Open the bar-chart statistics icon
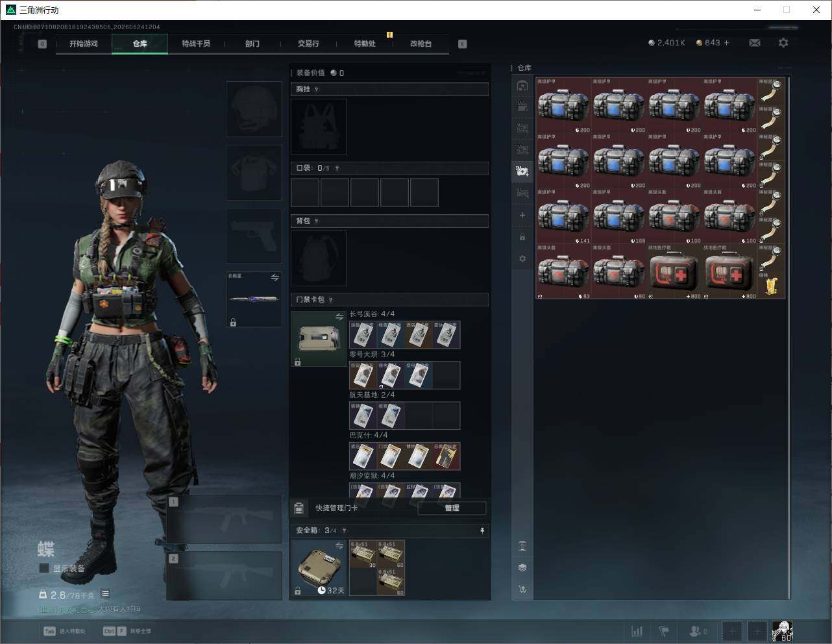This screenshot has width=832, height=644. pos(637,631)
